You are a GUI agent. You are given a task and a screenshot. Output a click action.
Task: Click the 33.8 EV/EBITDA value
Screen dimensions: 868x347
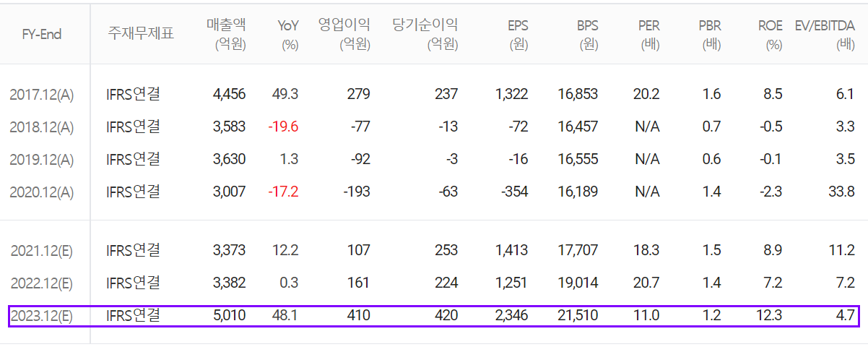843,192
